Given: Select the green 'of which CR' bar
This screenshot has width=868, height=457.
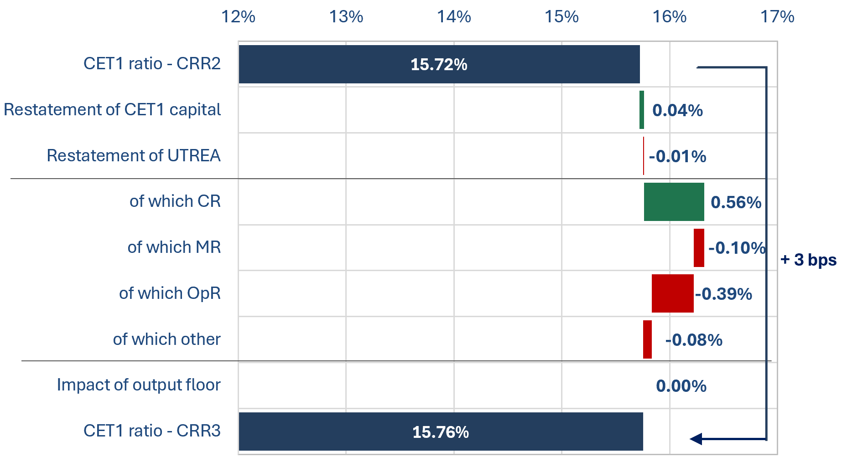Looking at the screenshot, I should (674, 202).
